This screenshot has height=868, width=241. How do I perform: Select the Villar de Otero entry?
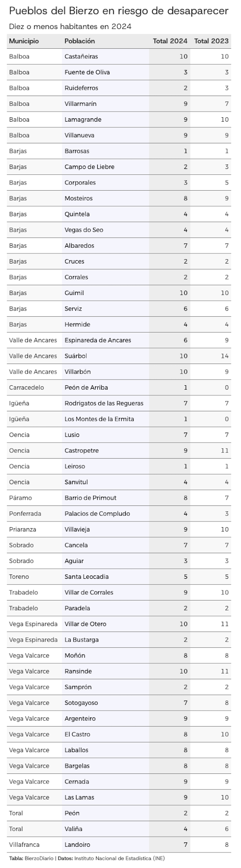[x=85, y=624]
